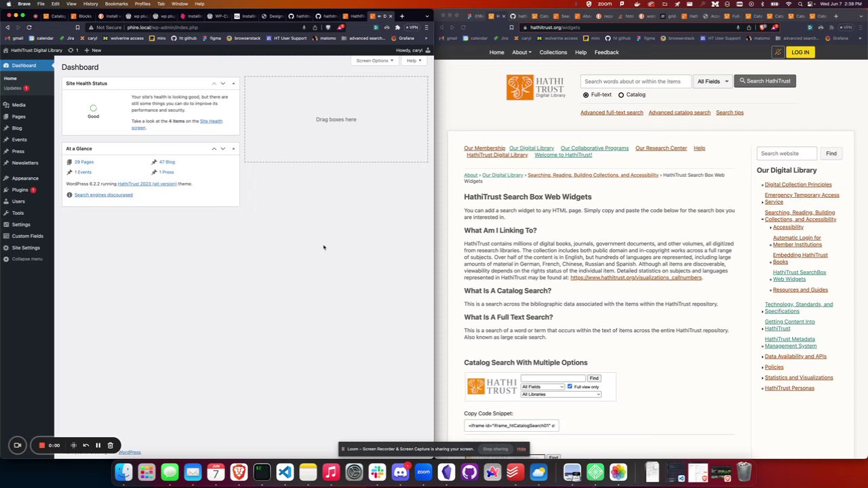Select the Catalog radio button
The height and width of the screenshot is (488, 868).
621,95
